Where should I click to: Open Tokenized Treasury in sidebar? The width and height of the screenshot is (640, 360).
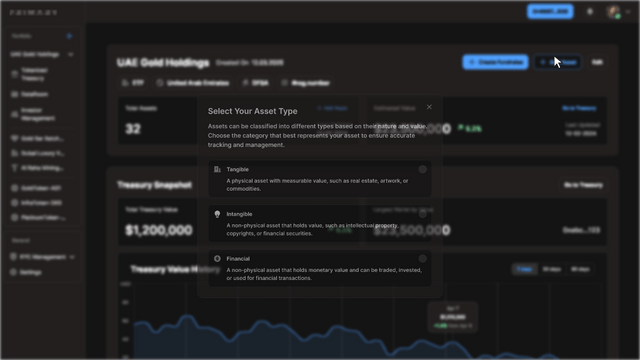tap(35, 74)
